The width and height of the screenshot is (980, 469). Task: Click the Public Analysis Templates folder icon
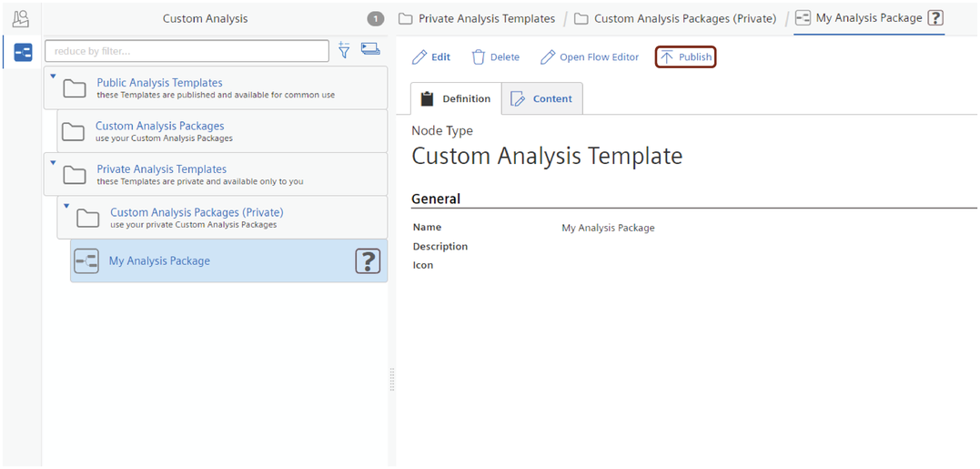(x=75, y=88)
